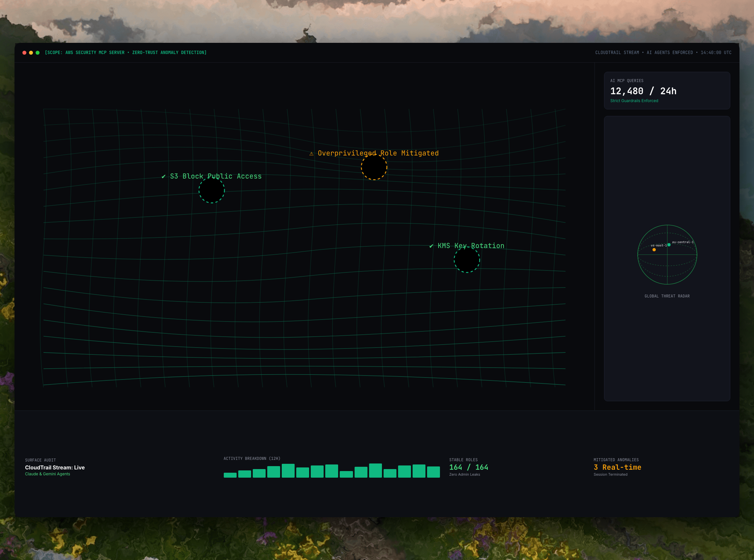The image size is (754, 560).
Task: Click the 'AI MCP QUERIES' heading
Action: click(627, 81)
